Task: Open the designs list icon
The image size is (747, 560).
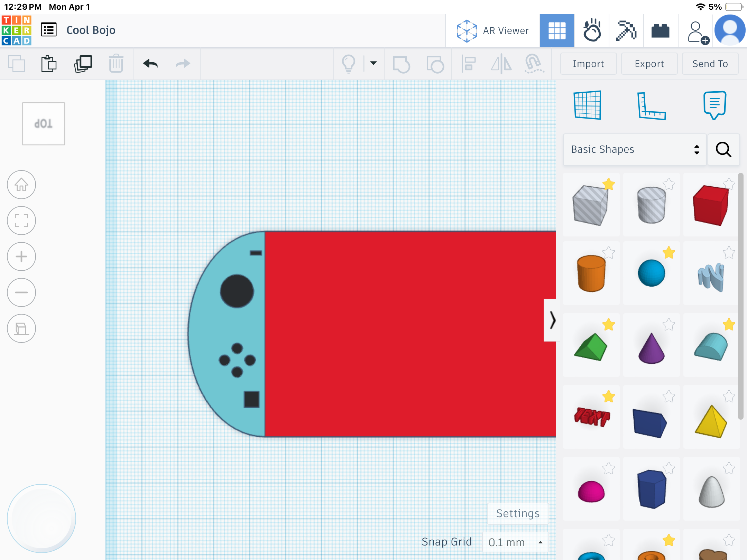Action: [49, 30]
